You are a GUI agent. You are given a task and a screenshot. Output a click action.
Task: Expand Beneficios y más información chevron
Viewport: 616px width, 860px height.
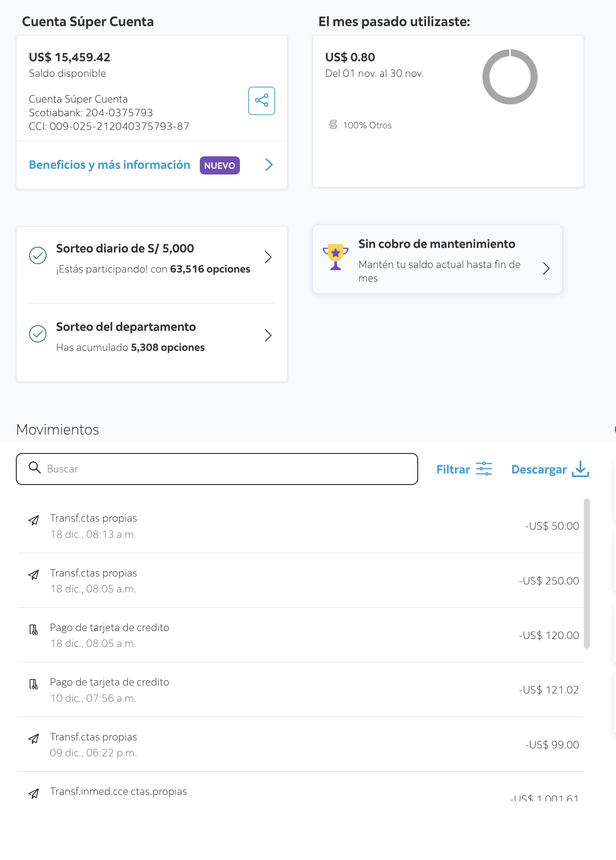point(269,165)
